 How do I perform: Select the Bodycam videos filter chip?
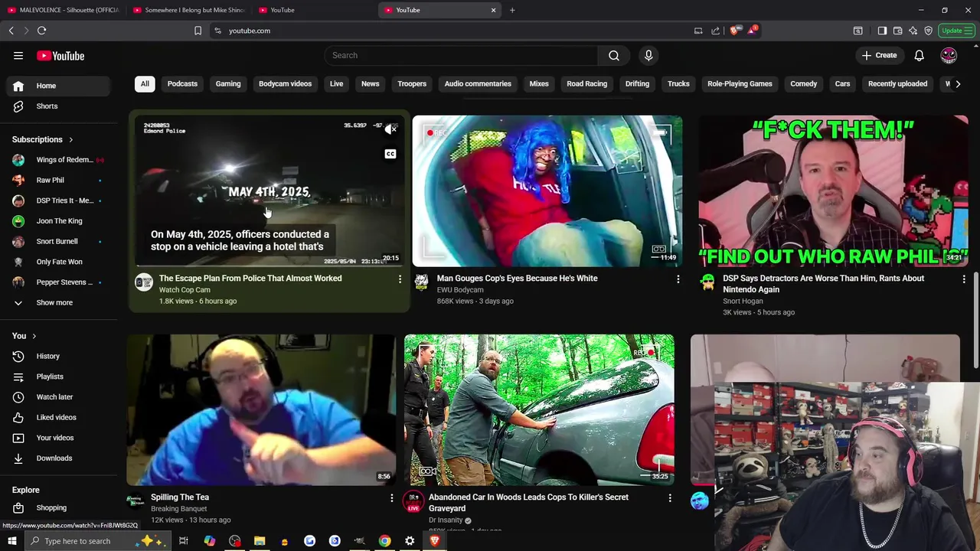(285, 83)
